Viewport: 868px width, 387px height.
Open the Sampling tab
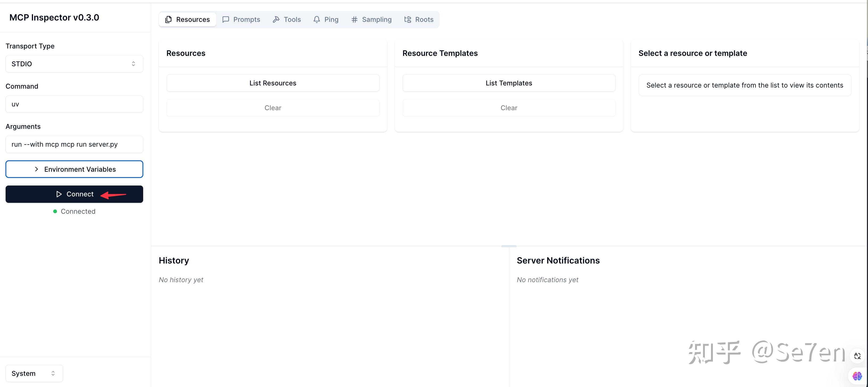coord(371,19)
